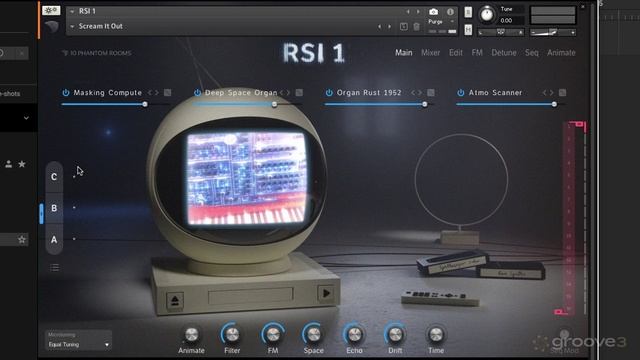Screen dimensions: 640x360
Task: Open the RSI 1 instrument name dropdown arrow
Action: [72, 12]
